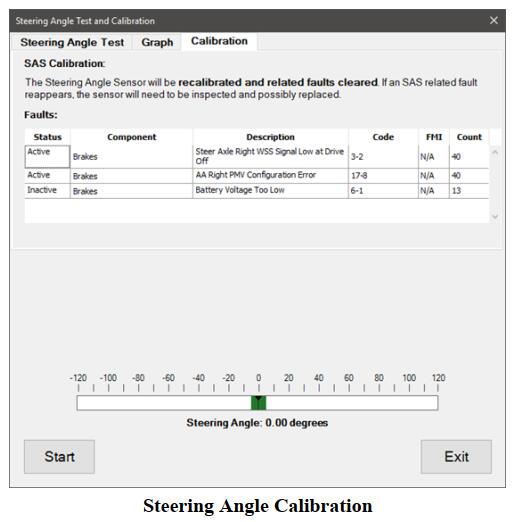Click the scroll down arrow of faults list
525x522 pixels.
495,216
